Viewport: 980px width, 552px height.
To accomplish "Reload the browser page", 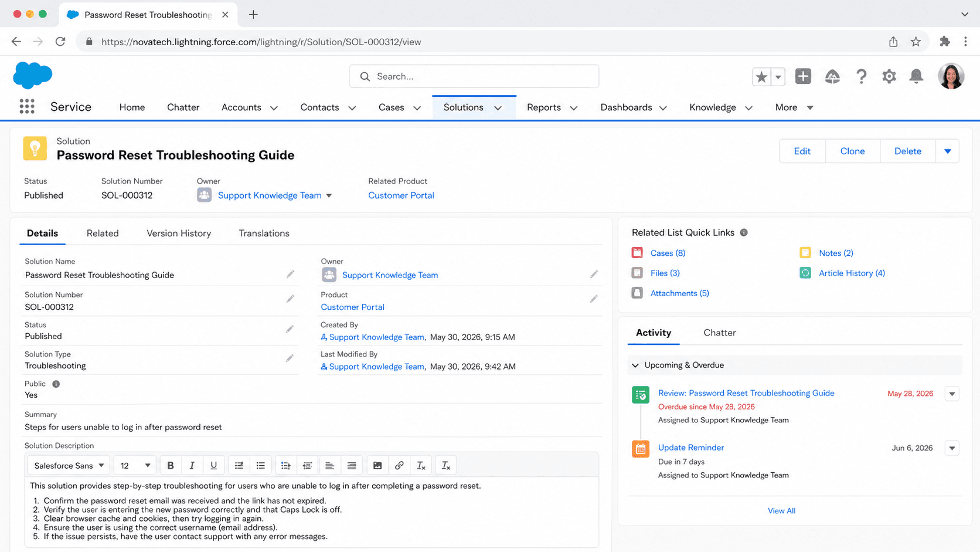I will 60,42.
